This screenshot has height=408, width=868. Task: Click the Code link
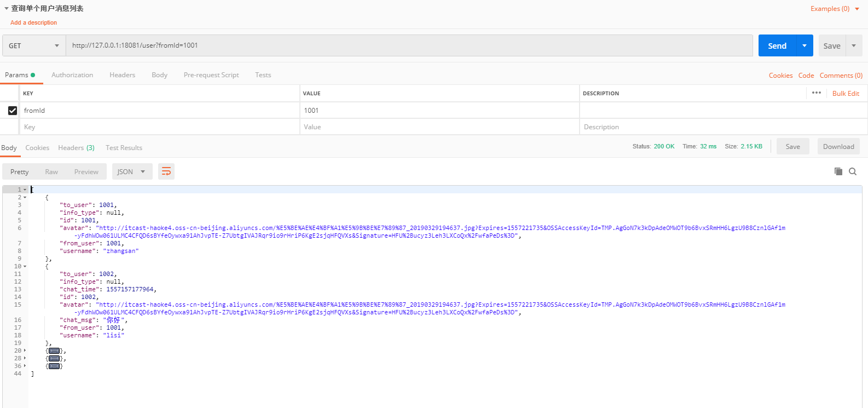click(x=806, y=76)
